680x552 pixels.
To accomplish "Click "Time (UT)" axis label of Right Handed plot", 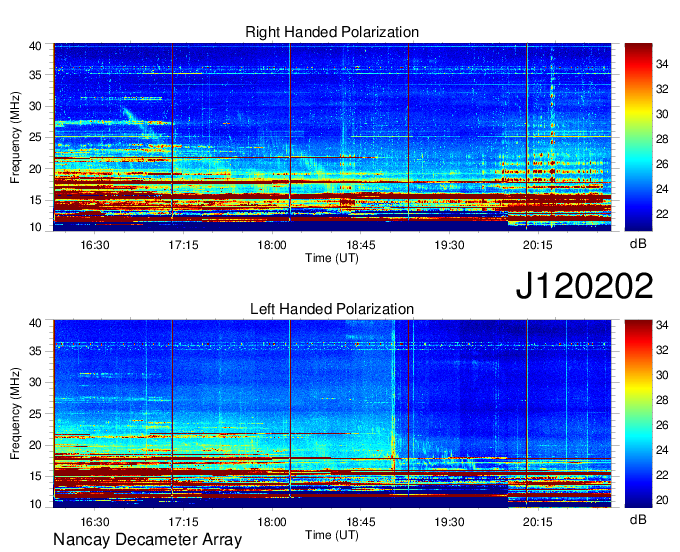I will [x=332, y=258].
